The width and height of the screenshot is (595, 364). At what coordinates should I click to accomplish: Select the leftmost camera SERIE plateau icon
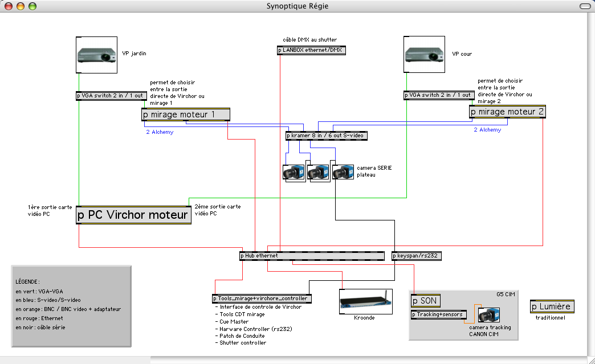coord(294,173)
